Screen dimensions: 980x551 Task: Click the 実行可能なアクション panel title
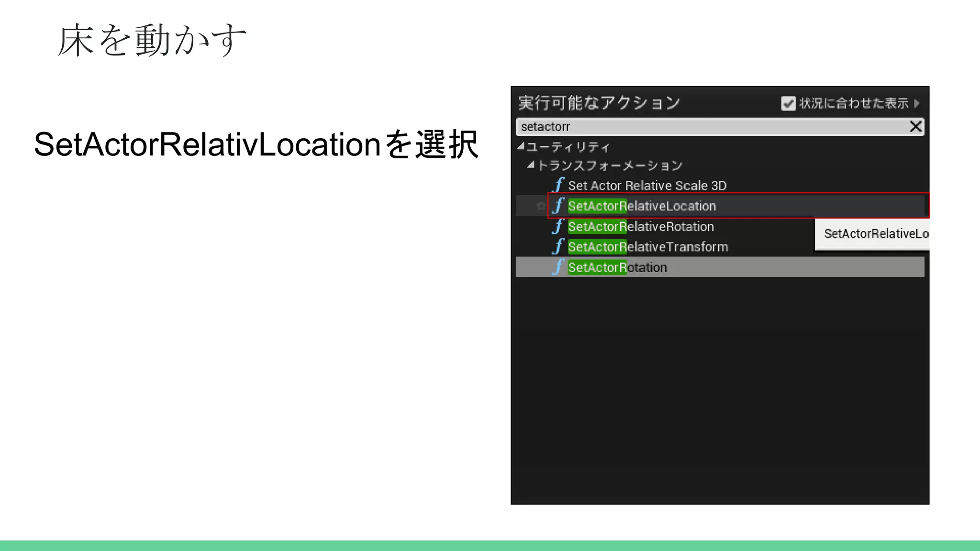pos(599,103)
